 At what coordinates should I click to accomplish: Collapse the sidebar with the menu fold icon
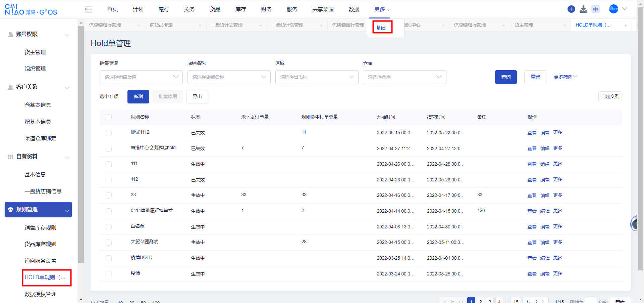click(88, 9)
